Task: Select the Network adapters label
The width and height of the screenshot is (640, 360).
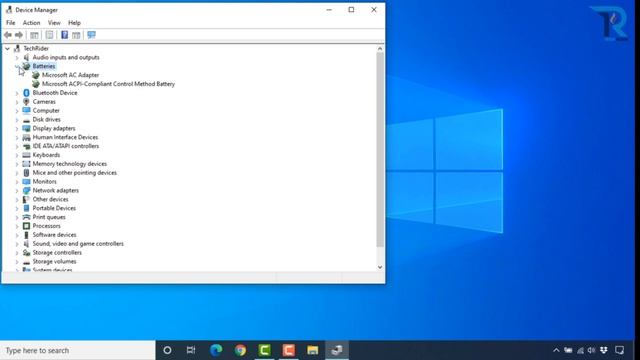Action: (56, 191)
